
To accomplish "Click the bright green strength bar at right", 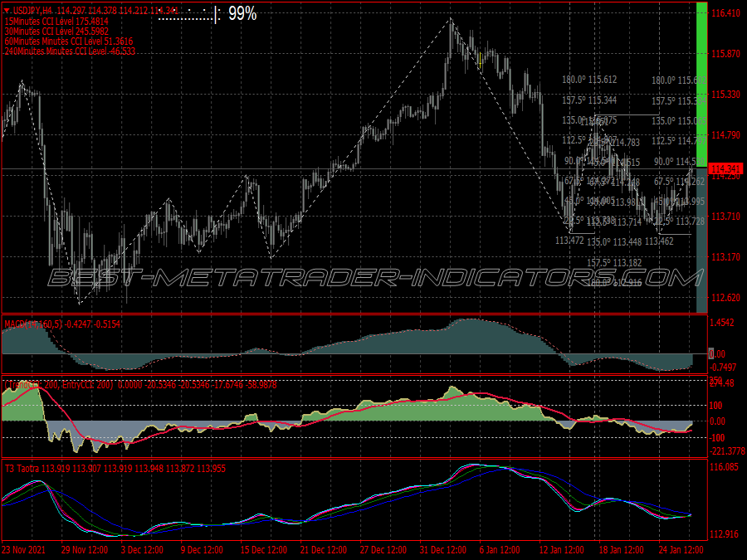I will point(701,85).
